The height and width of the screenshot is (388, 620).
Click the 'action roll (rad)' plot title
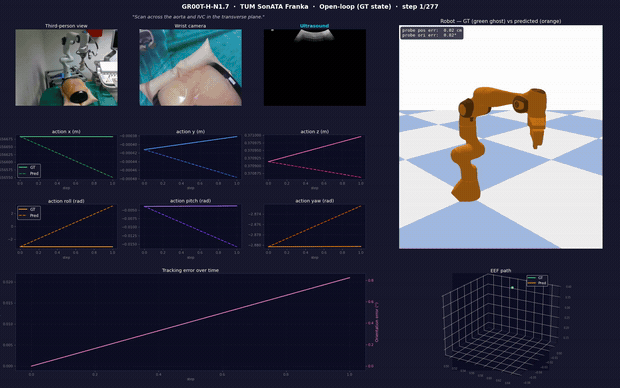66,201
